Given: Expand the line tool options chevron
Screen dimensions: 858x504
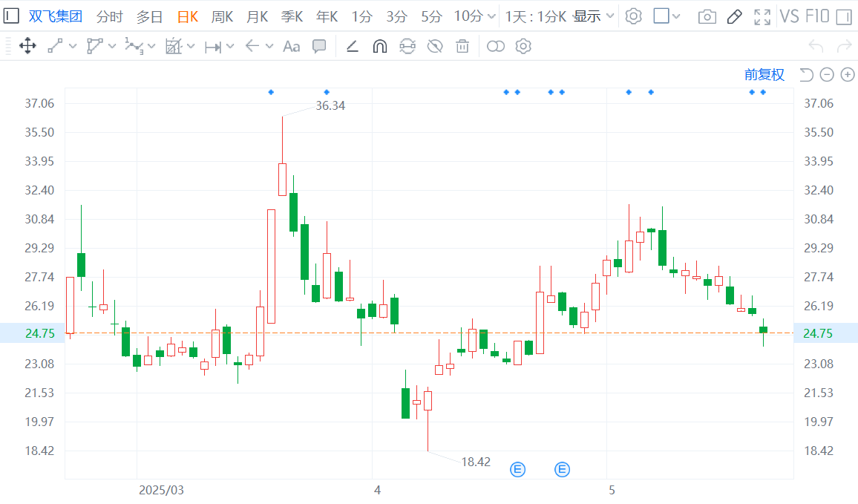Looking at the screenshot, I should click(x=73, y=47).
